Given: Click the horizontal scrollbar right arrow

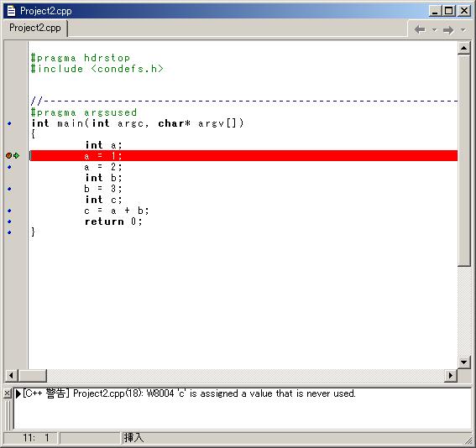Looking at the screenshot, I should [451, 376].
